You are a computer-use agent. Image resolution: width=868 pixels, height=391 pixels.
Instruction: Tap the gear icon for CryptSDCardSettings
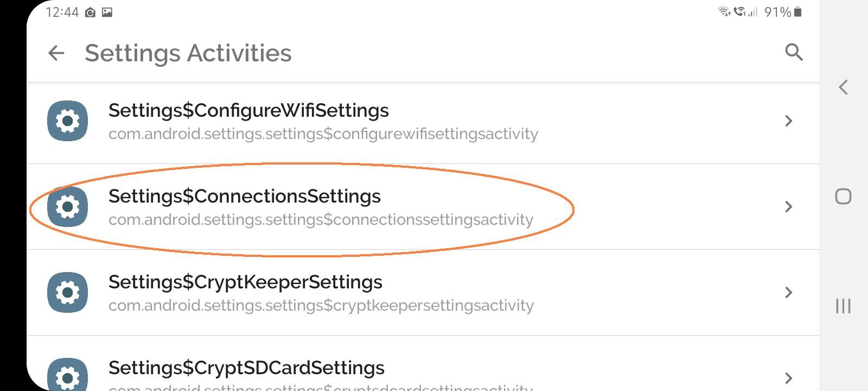coord(67,375)
